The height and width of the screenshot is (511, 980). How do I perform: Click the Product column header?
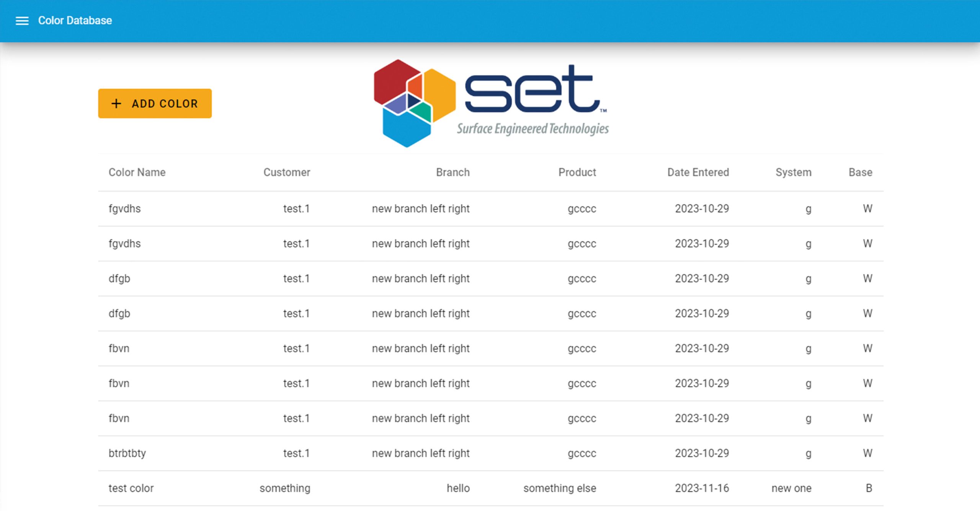(x=577, y=172)
